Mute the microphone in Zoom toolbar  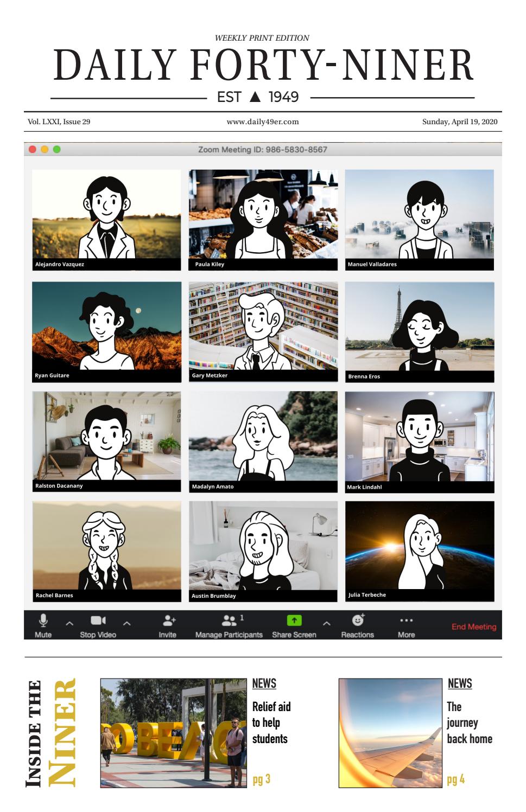(43, 621)
